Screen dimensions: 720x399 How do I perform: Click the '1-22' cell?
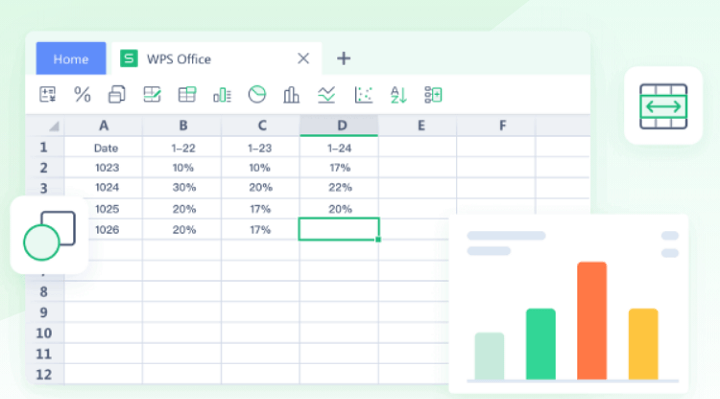(182, 147)
